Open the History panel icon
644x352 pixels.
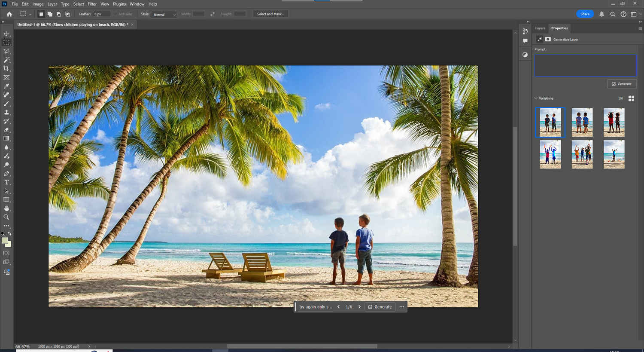[525, 31]
